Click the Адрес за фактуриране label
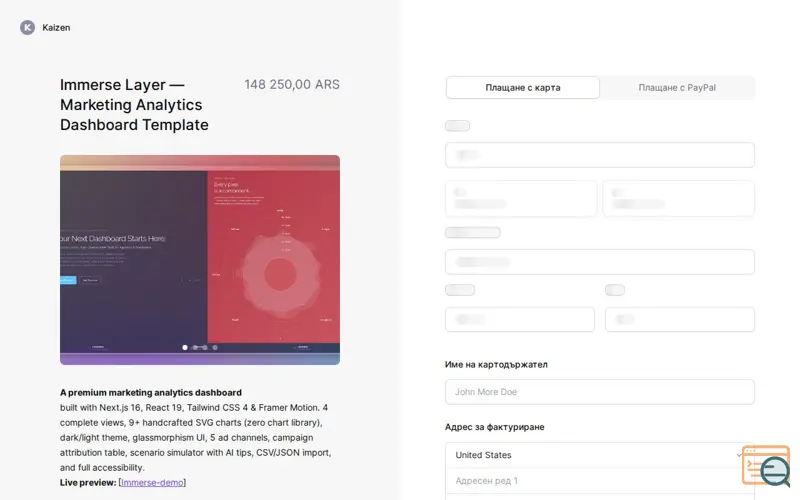The width and height of the screenshot is (800, 500). [494, 427]
